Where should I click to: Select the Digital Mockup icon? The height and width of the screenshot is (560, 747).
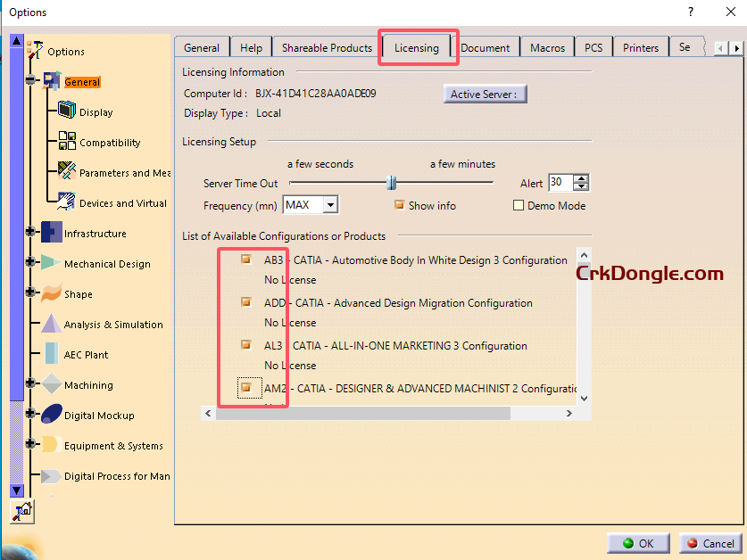pos(51,415)
